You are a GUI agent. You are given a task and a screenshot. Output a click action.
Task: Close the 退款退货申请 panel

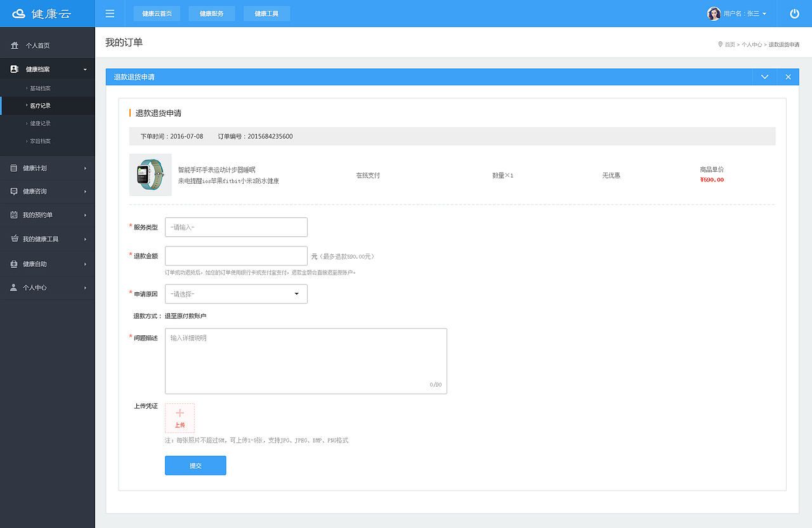coord(788,77)
